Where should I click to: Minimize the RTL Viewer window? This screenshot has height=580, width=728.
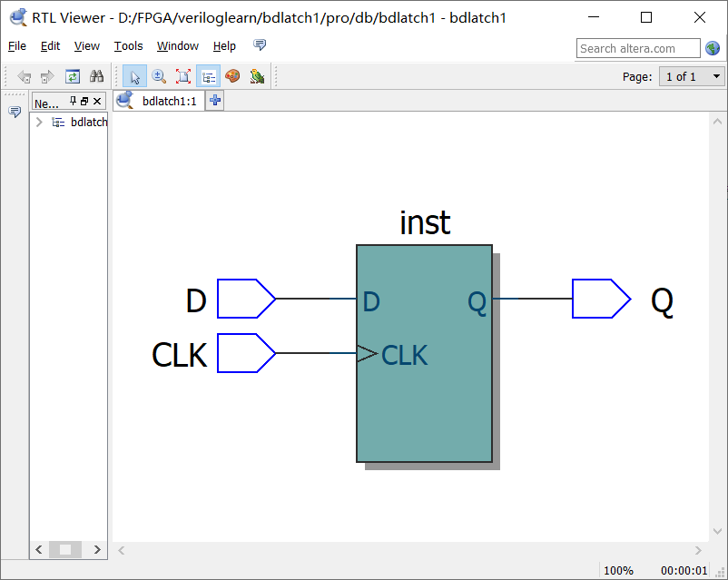pyautogui.click(x=594, y=17)
